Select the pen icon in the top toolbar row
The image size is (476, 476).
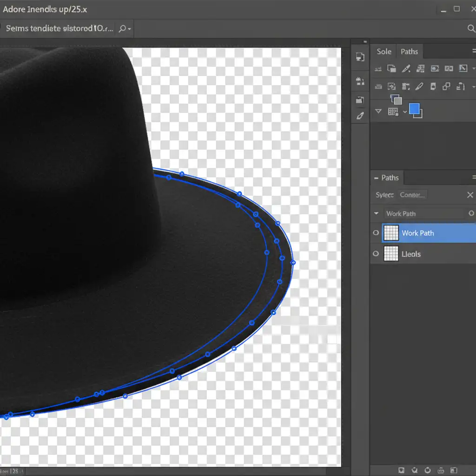(406, 69)
